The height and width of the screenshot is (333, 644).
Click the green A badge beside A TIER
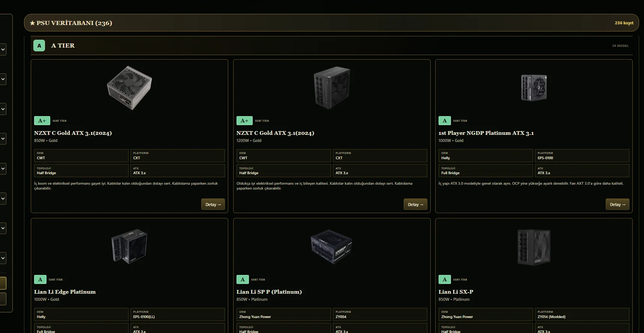(39, 46)
